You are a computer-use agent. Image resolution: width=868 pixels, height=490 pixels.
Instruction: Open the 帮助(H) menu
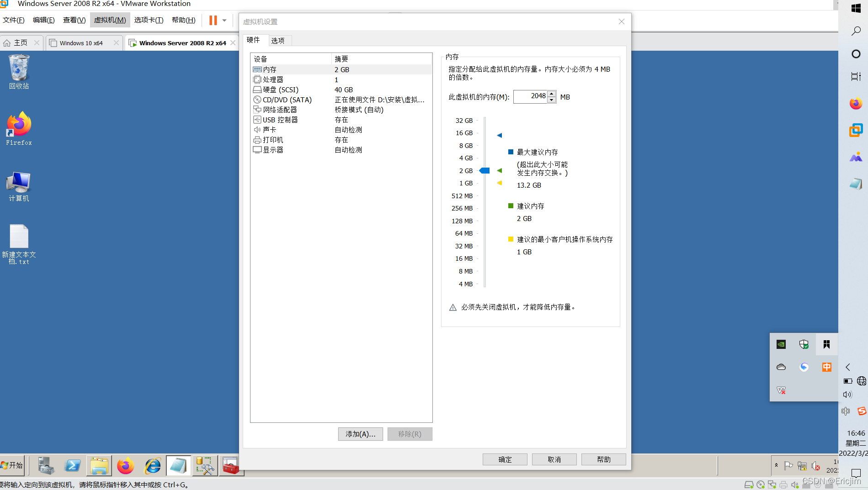[183, 20]
